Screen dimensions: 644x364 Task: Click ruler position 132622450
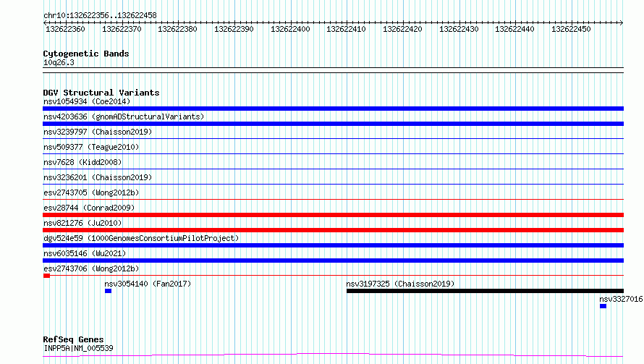pyautogui.click(x=571, y=29)
